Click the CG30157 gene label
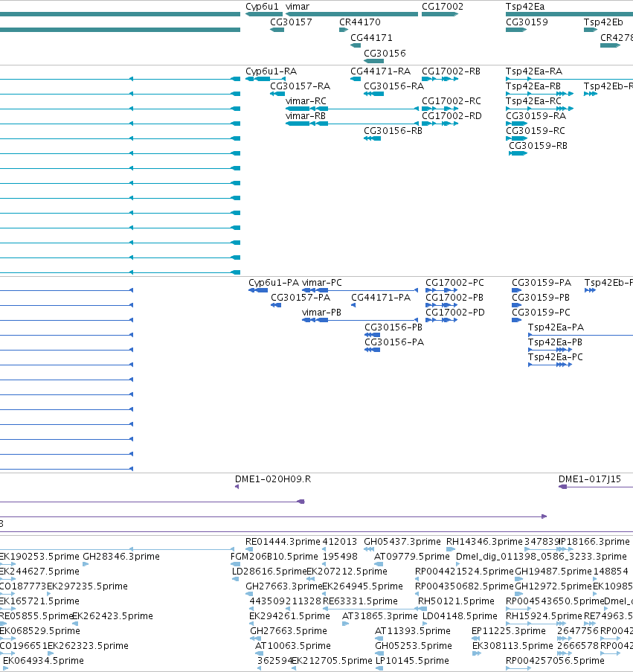The width and height of the screenshot is (633, 672). point(291,22)
